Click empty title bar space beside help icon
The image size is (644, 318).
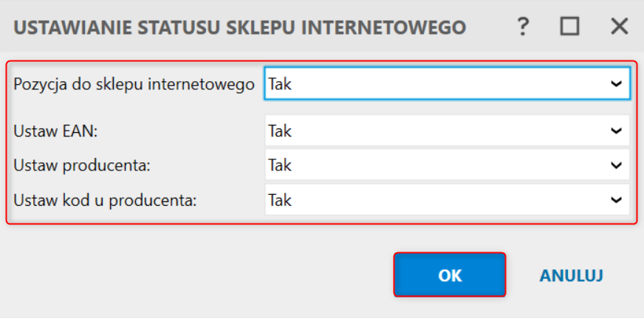pyautogui.click(x=491, y=27)
